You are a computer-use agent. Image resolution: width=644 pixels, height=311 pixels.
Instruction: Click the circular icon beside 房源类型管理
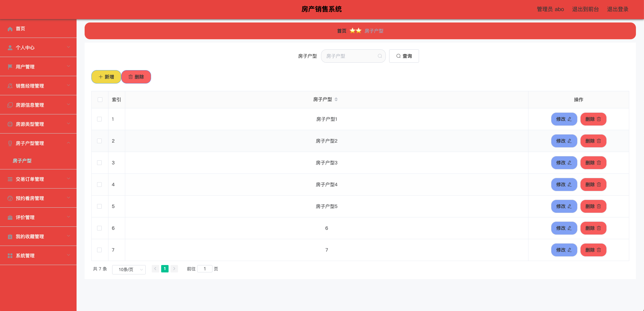point(10,124)
